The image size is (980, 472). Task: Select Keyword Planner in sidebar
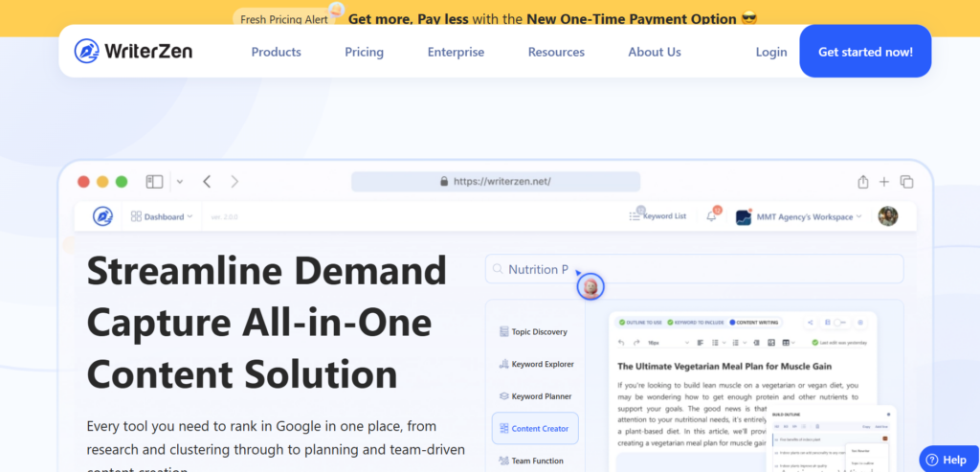click(534, 396)
